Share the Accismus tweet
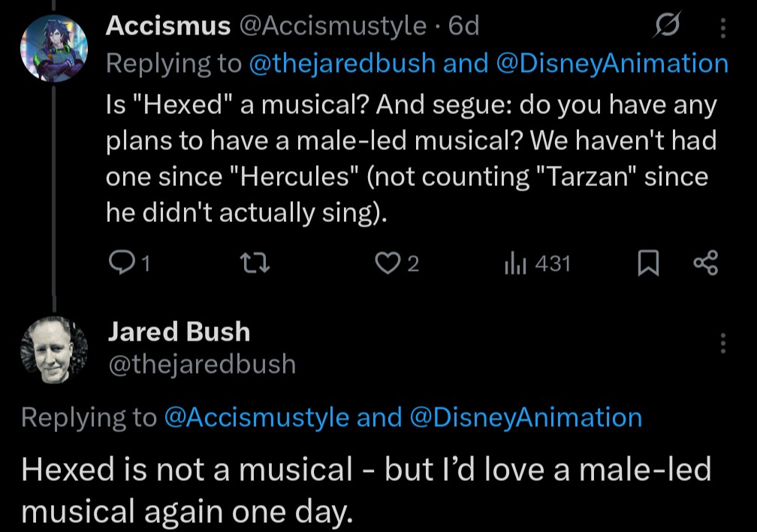 click(x=705, y=263)
